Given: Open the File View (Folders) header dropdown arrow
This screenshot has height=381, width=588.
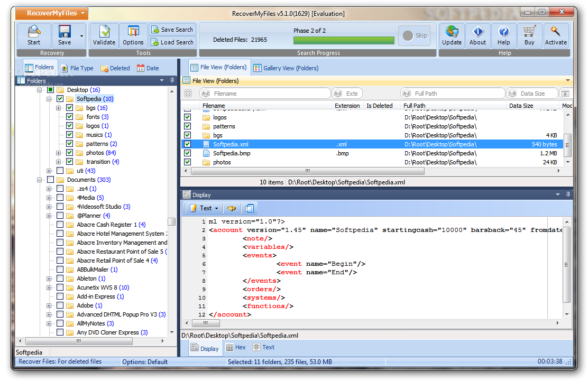Looking at the screenshot, I should (568, 80).
